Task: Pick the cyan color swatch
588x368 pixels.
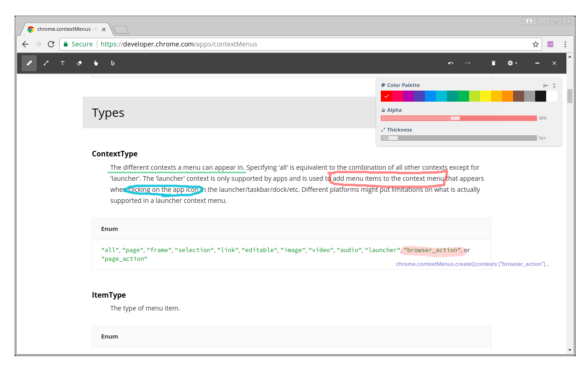Action: [441, 96]
